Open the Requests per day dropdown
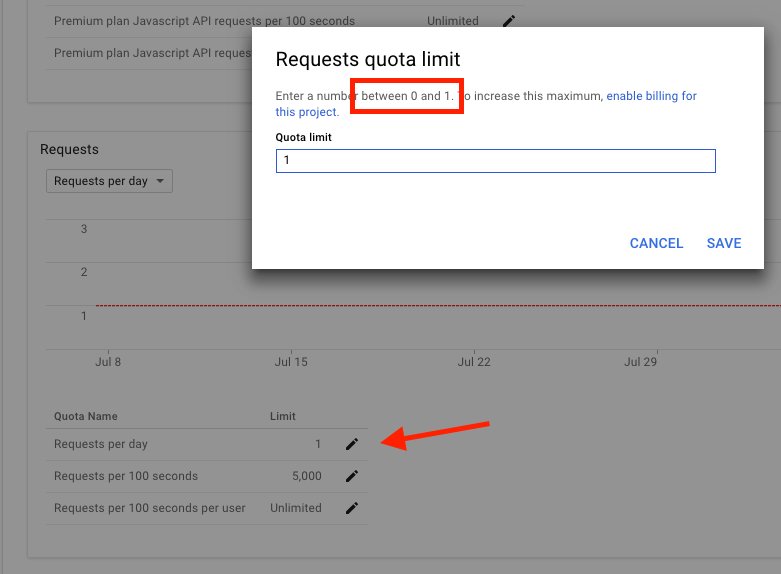The image size is (781, 574). [109, 181]
